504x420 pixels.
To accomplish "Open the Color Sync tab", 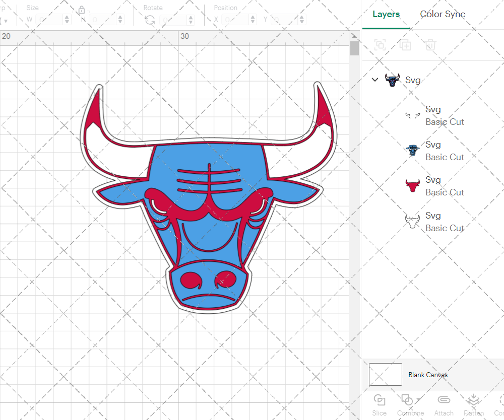I will click(443, 14).
